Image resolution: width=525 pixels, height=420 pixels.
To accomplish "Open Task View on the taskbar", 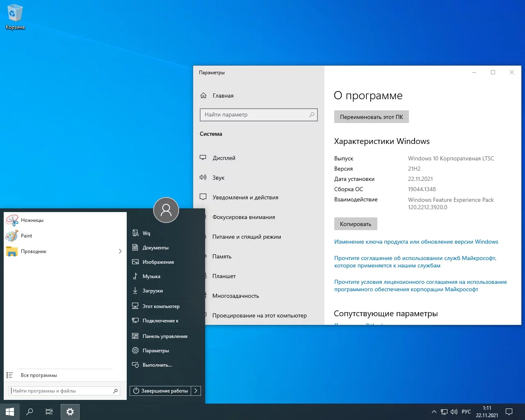I will [x=49, y=412].
